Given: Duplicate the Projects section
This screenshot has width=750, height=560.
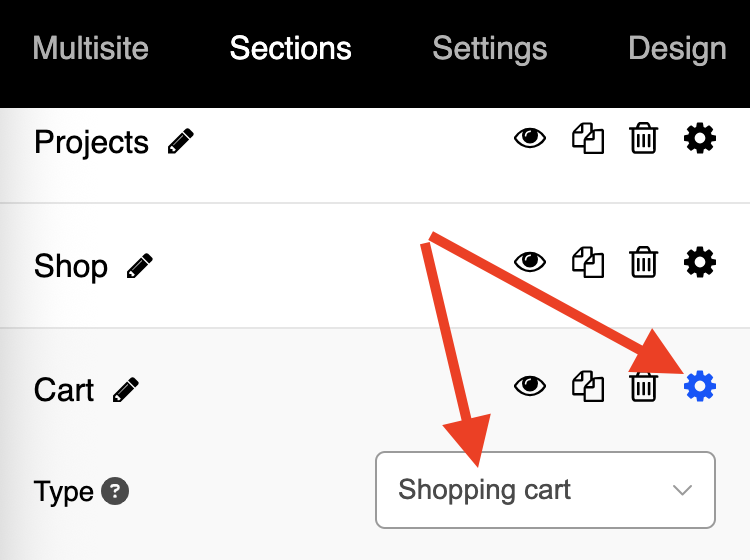Looking at the screenshot, I should 588,139.
